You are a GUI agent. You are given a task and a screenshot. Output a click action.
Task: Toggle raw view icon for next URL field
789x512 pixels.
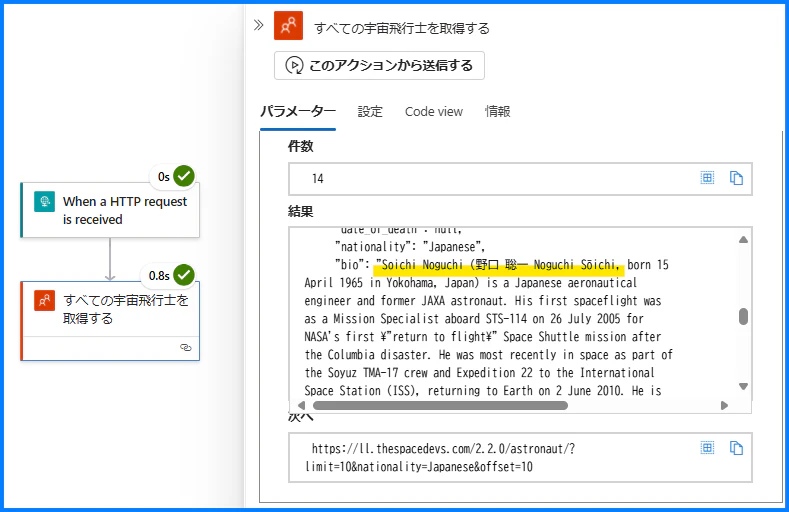tap(707, 448)
